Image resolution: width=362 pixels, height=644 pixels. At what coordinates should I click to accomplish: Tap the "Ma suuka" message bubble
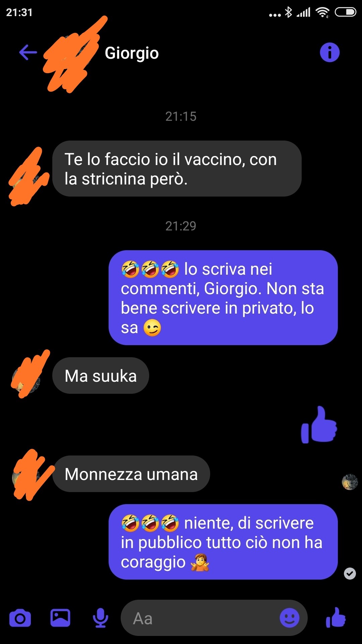point(101,376)
